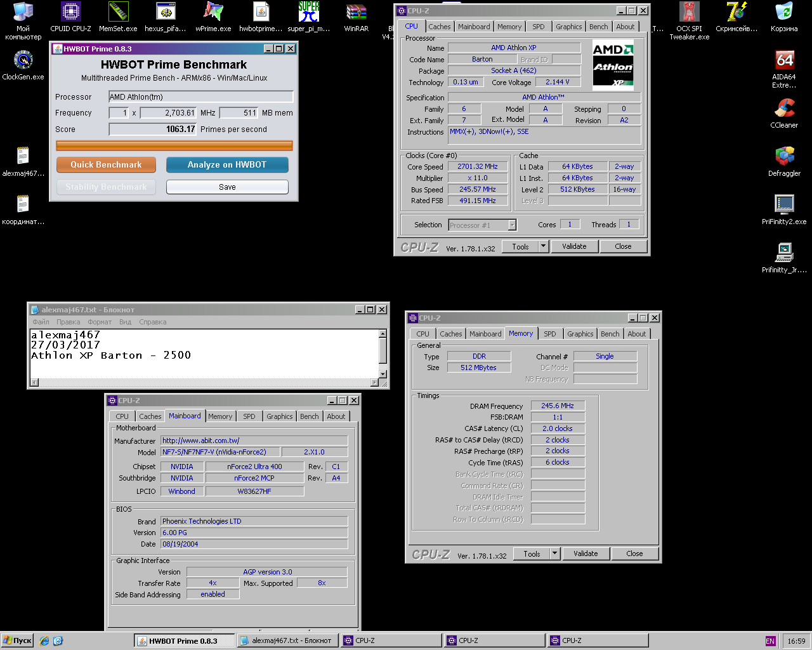Open CPUID CPU-Z desktop shortcut
This screenshot has height=650, width=812.
pyautogui.click(x=70, y=17)
